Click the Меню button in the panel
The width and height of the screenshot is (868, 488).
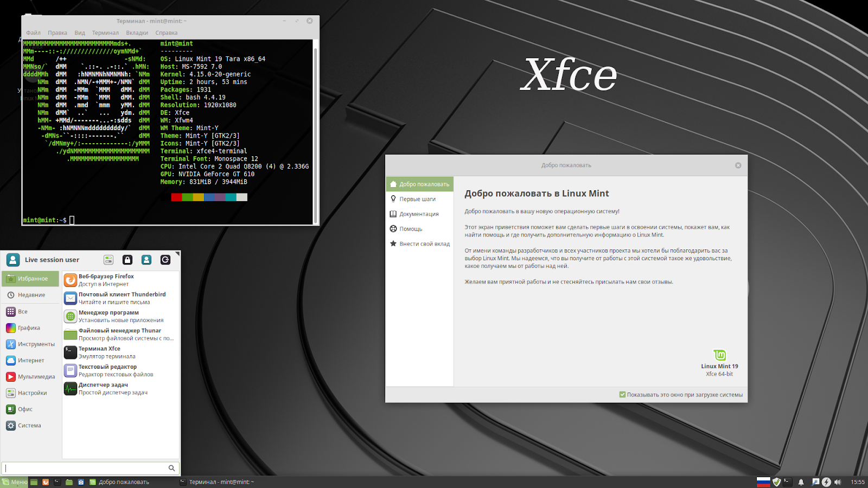[15, 482]
